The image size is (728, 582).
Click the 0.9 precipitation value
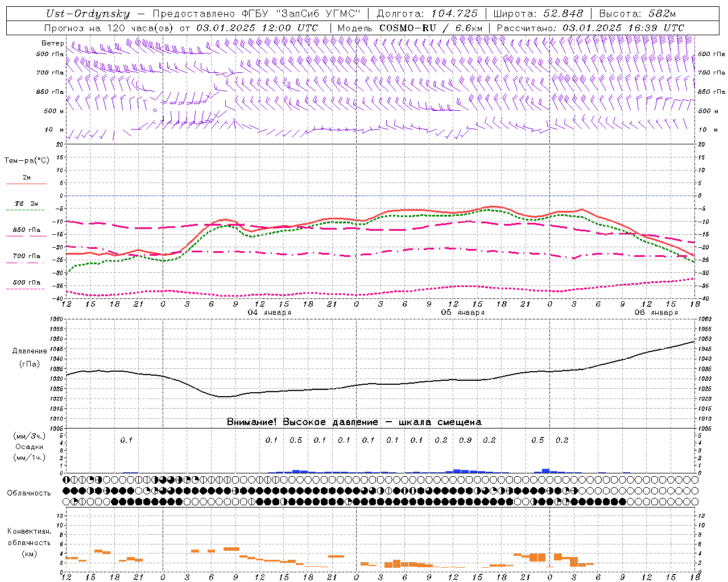(x=465, y=440)
